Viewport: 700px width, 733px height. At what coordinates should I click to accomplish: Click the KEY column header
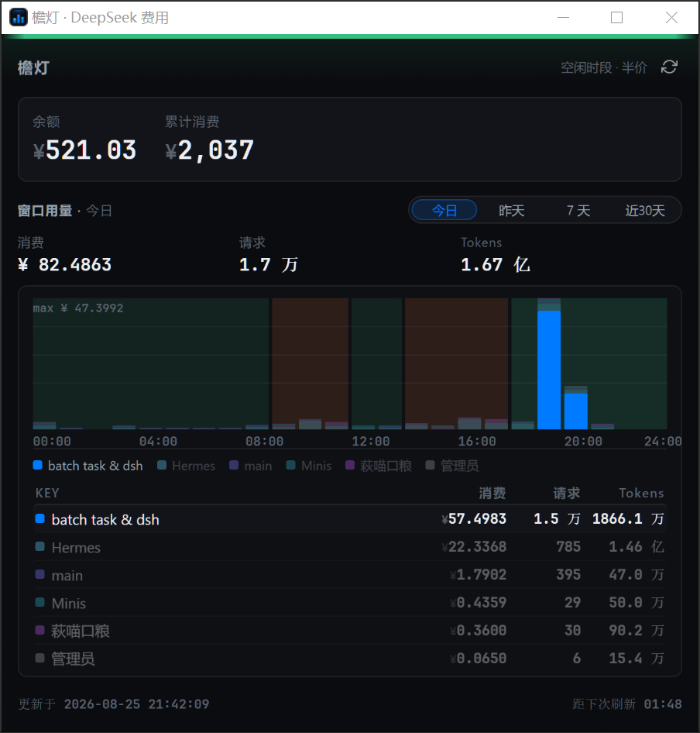click(x=47, y=493)
